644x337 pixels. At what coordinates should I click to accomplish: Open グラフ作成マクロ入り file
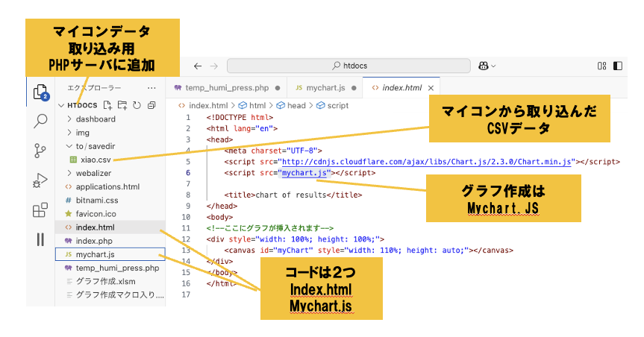119,295
